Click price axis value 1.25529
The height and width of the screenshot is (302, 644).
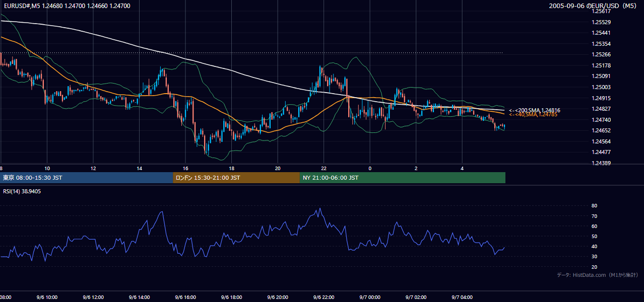tap(602, 23)
